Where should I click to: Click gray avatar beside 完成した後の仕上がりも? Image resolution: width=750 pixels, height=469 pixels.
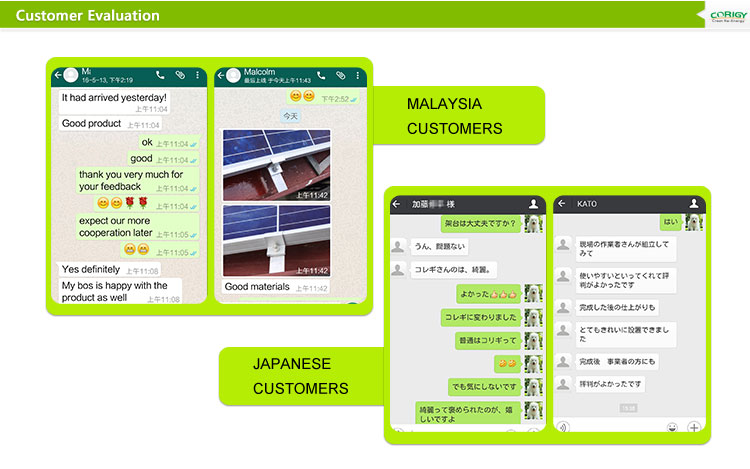(x=563, y=307)
